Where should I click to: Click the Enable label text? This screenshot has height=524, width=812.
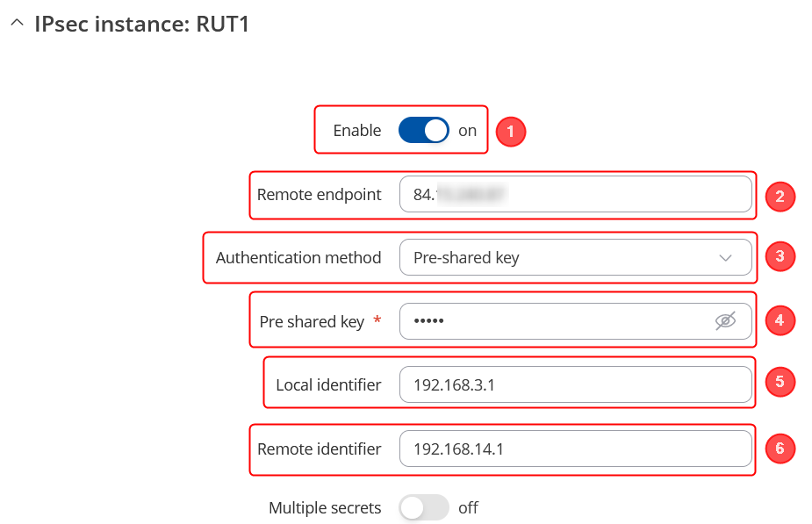357,131
